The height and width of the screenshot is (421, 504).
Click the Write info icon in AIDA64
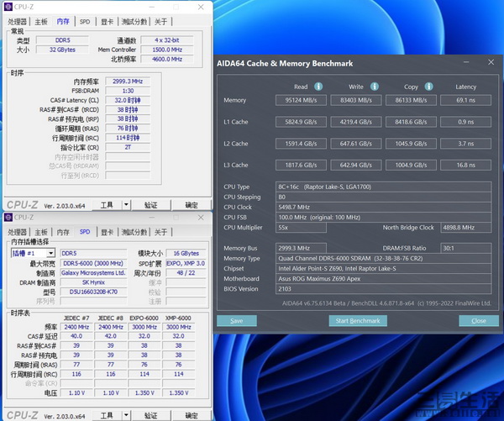[x=375, y=87]
